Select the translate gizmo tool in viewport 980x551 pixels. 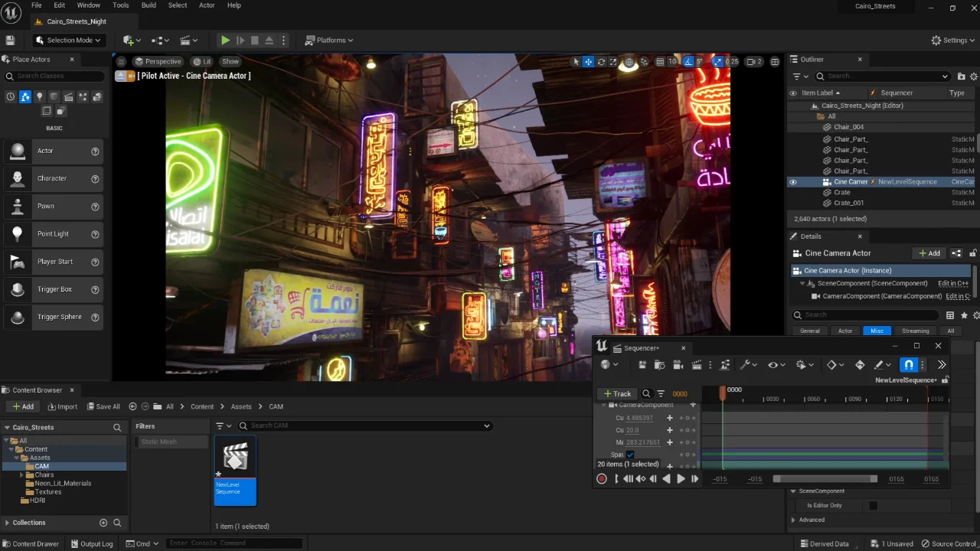(588, 62)
